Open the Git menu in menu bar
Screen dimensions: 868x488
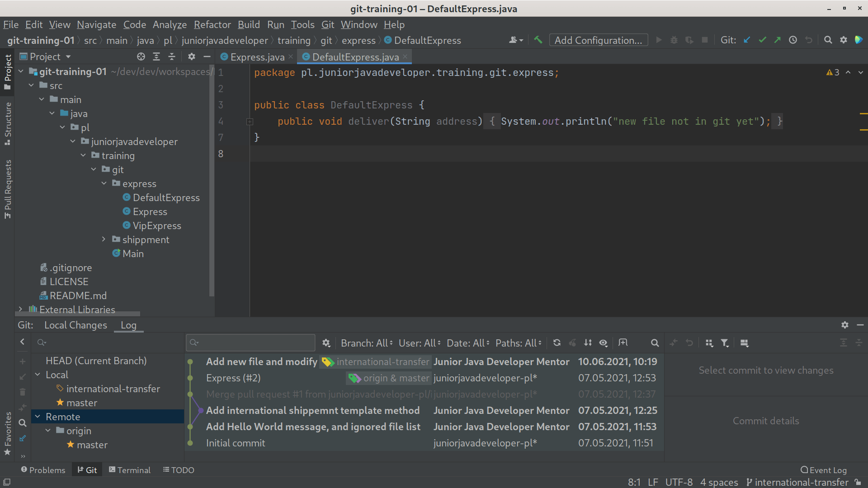(327, 24)
